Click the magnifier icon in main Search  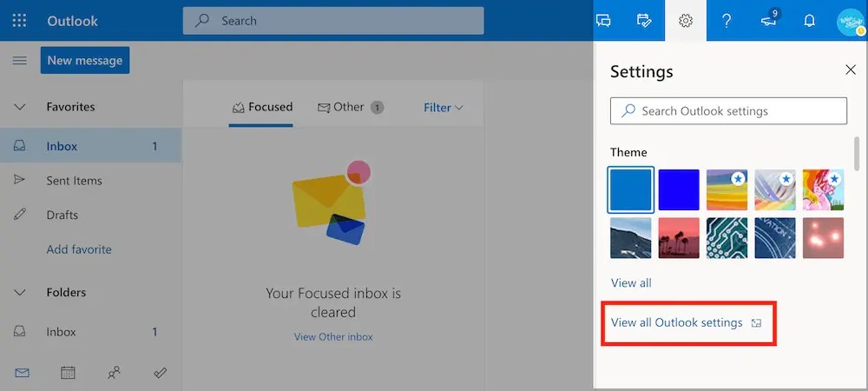click(202, 21)
